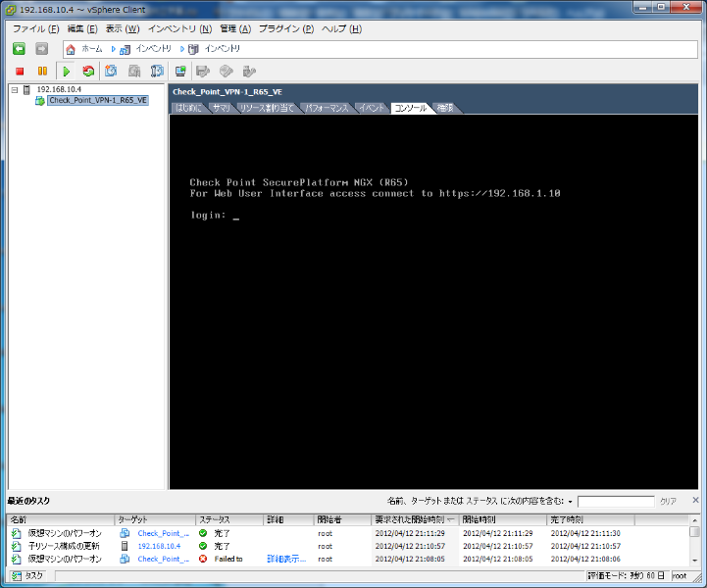
Task: Sort tasks by 開始者 column header
Action: (x=342, y=520)
